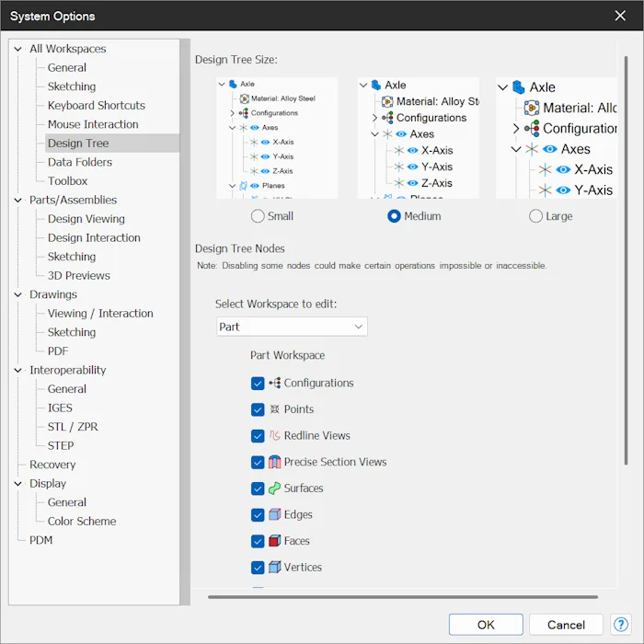Close the System Options dialog
The image size is (644, 644).
coord(620,16)
